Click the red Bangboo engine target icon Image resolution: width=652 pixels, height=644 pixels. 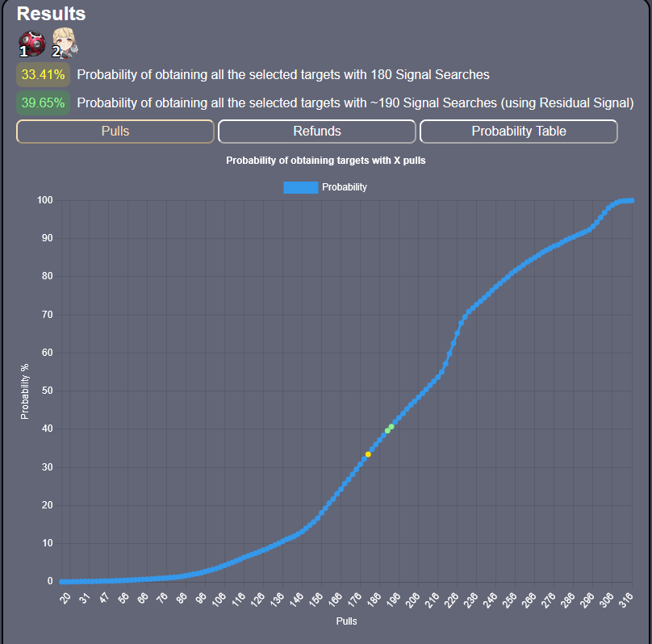point(32,44)
